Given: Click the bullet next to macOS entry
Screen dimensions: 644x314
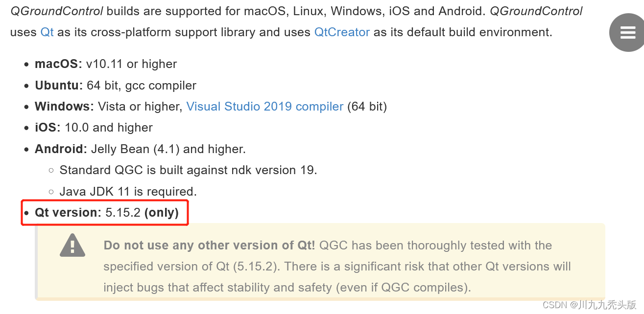Looking at the screenshot, I should click(26, 64).
